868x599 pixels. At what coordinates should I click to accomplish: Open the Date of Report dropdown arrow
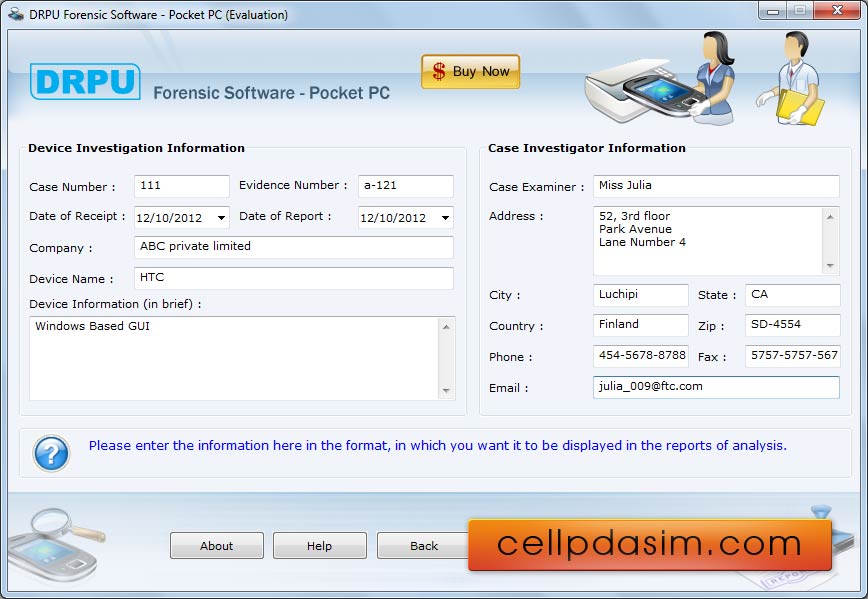tap(445, 218)
